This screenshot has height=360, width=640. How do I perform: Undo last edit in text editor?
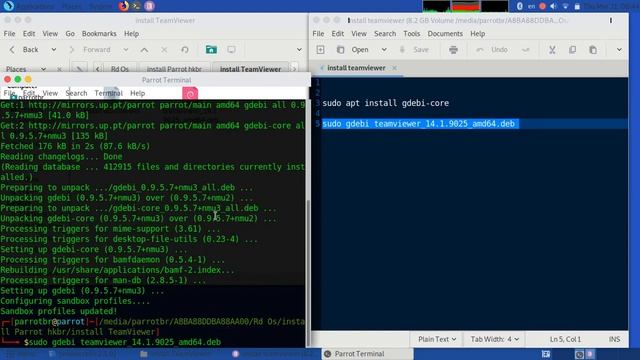pos(492,49)
